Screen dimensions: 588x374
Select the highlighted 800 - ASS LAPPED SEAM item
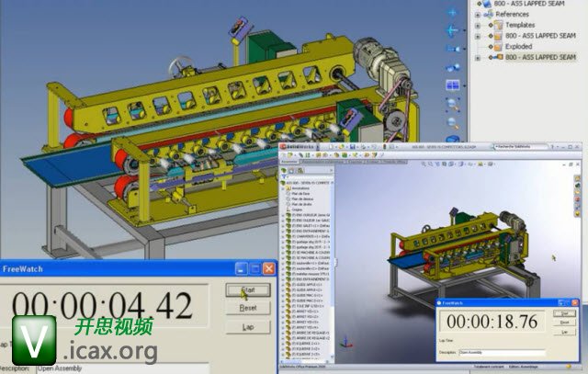tap(540, 57)
